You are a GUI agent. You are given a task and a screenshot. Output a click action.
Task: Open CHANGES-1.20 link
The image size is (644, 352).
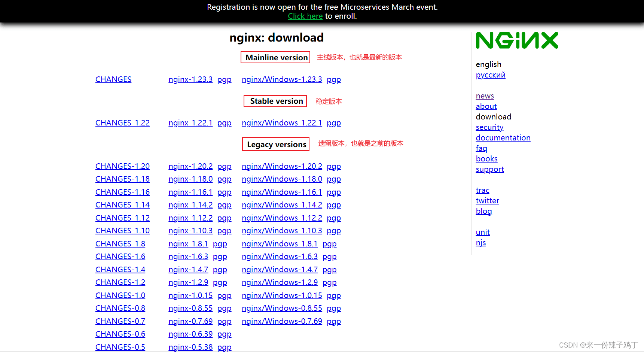[x=122, y=166]
